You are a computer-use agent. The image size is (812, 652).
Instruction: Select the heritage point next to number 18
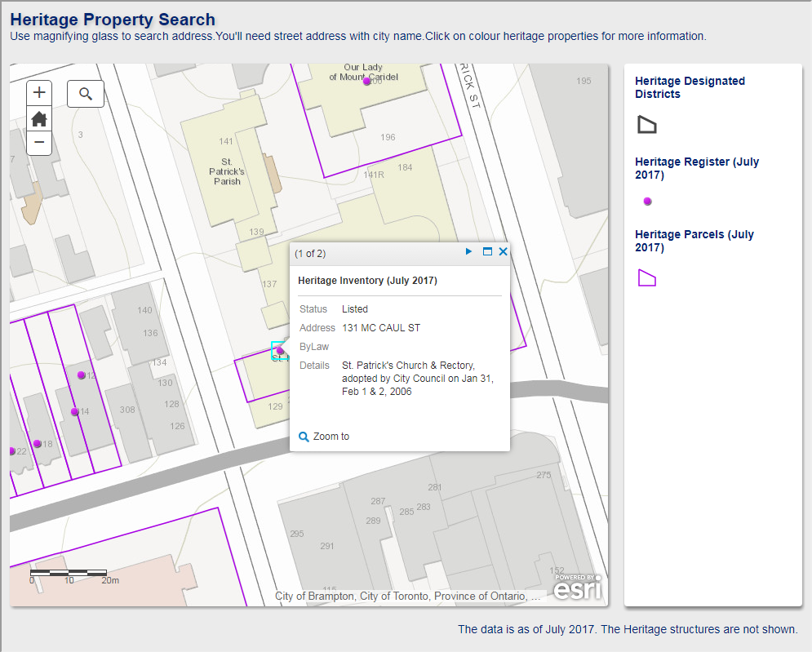click(x=38, y=444)
